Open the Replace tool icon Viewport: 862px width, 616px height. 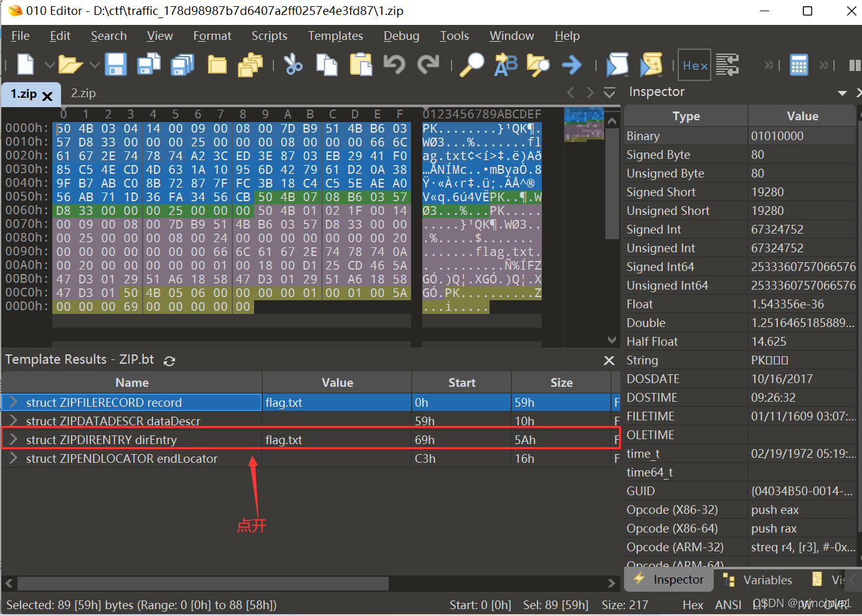click(x=506, y=64)
